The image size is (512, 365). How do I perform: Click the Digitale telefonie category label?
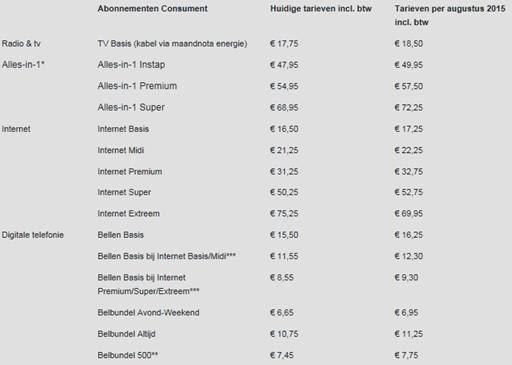pos(33,235)
